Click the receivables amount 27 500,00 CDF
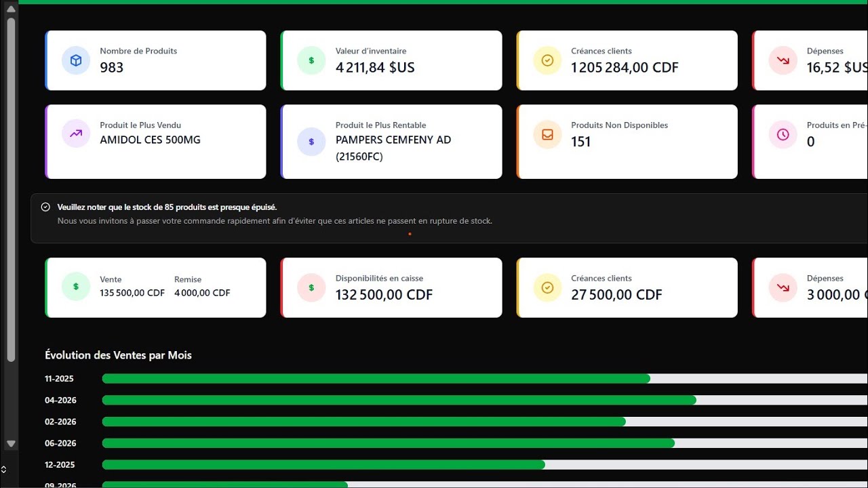868x488 pixels. (x=616, y=295)
